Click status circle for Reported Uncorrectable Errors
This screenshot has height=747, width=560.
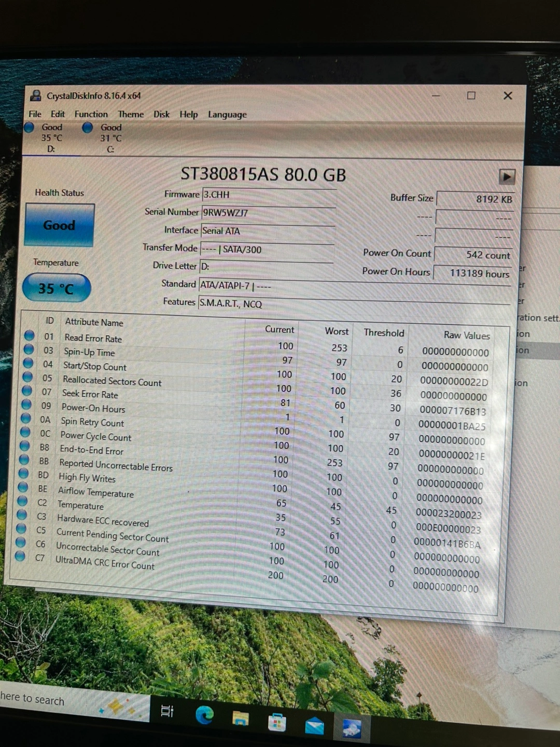(x=24, y=460)
